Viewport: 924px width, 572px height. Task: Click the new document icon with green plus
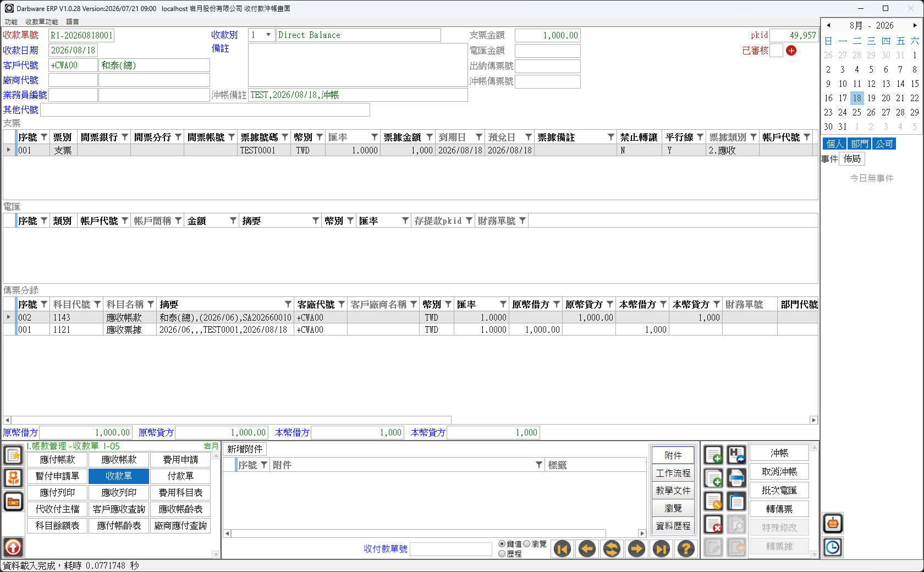point(713,455)
